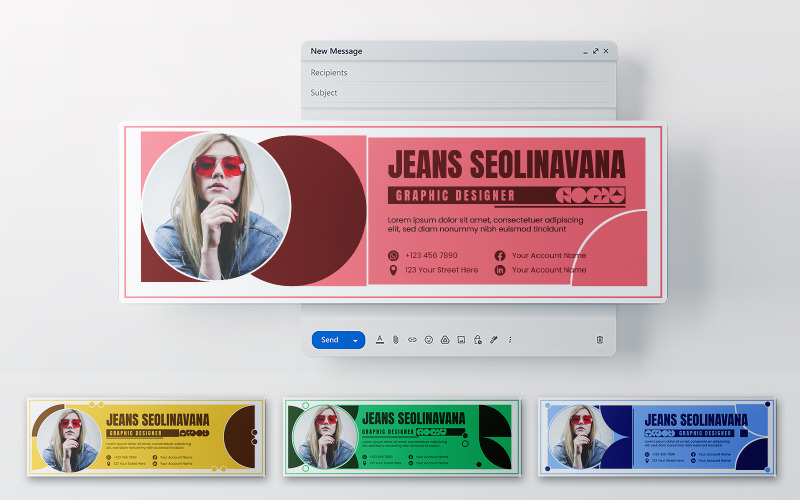Expand the send options arrow beside Send

(x=356, y=340)
